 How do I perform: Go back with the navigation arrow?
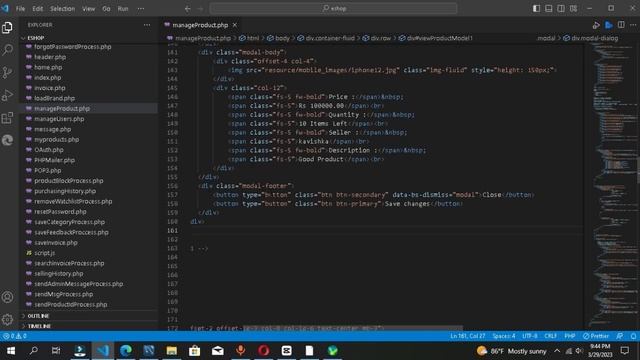click(187, 9)
